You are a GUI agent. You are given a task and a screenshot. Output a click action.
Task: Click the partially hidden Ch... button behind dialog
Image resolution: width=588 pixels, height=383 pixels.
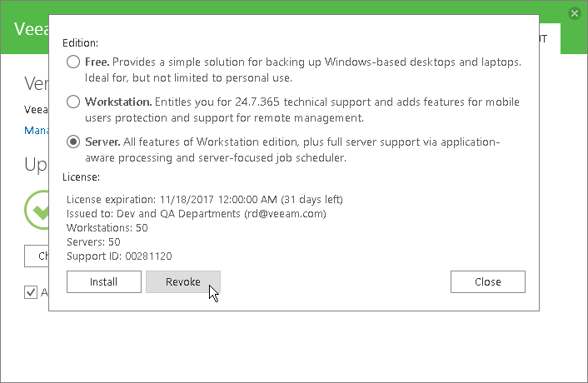pyautogui.click(x=37, y=256)
